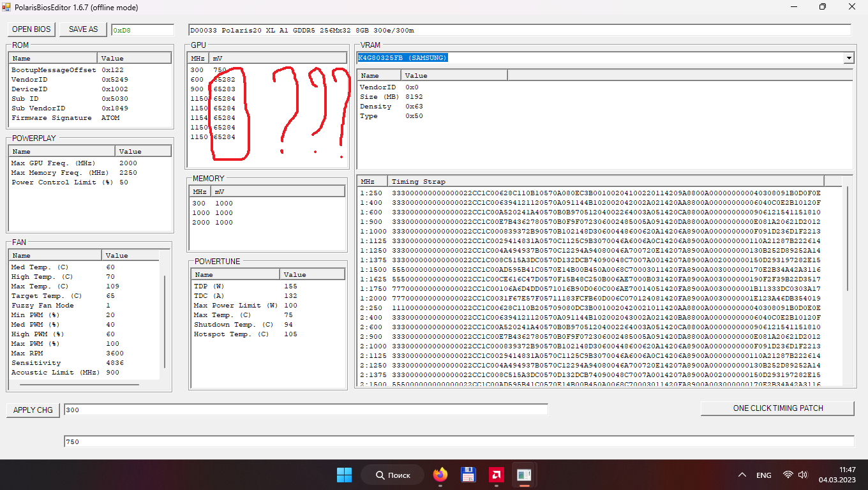The width and height of the screenshot is (868, 490).
Task: Select the GPU 1154 MHz row
Action: (x=268, y=118)
